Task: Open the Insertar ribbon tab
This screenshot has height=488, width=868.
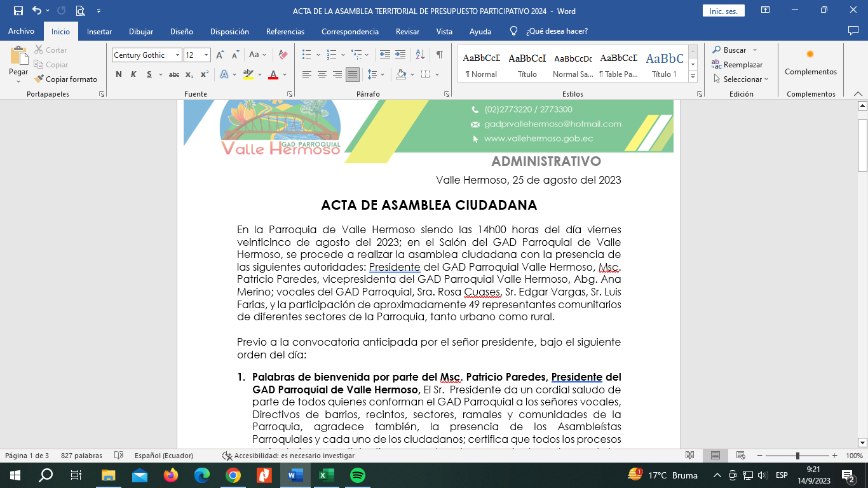Action: pos(99,32)
